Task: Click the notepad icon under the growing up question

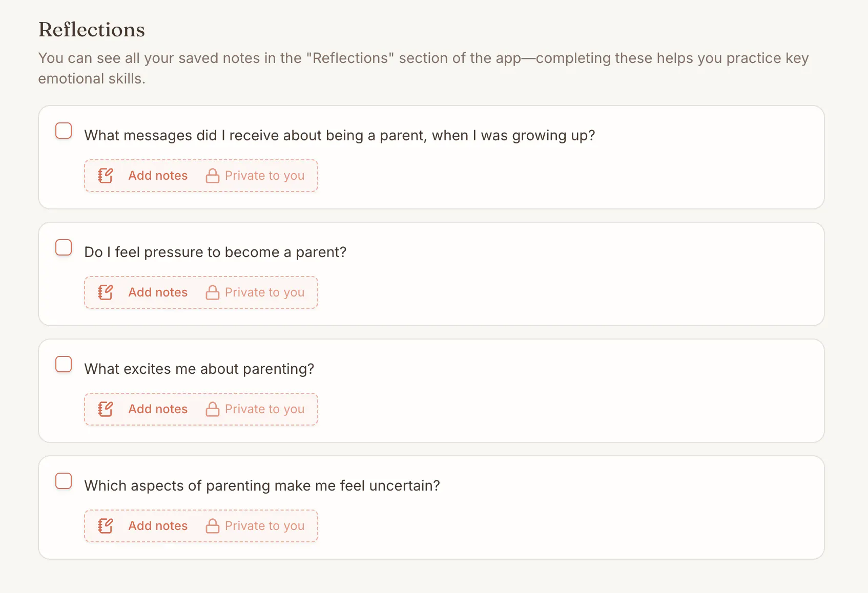Action: point(106,176)
